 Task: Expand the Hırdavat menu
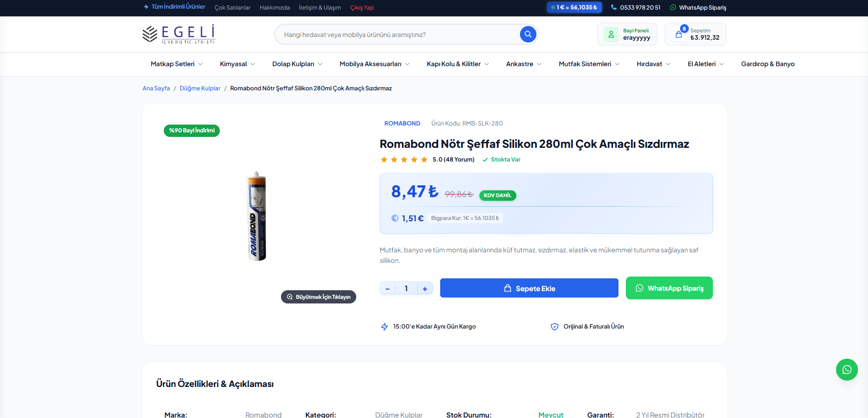click(x=654, y=64)
